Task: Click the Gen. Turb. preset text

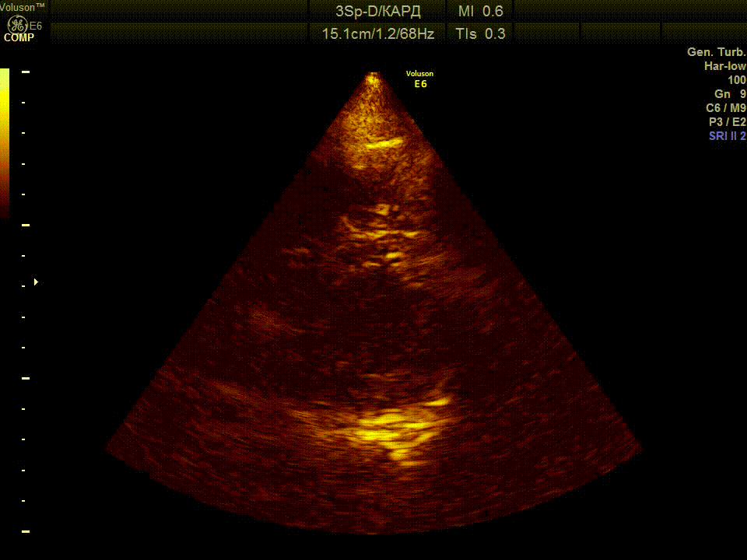Action: [716, 52]
